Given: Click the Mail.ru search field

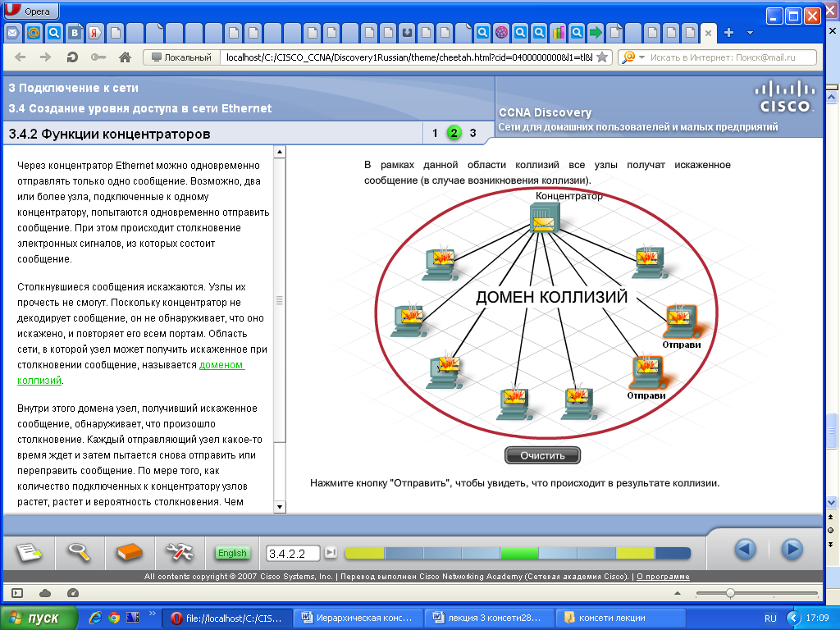Looking at the screenshot, I should pyautogui.click(x=732, y=57).
